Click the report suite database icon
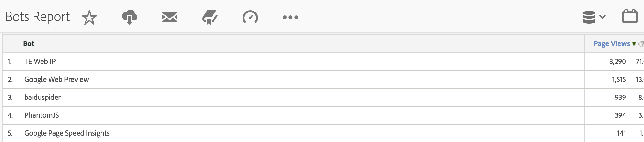Image resolution: width=644 pixels, height=142 pixels. pos(589,17)
